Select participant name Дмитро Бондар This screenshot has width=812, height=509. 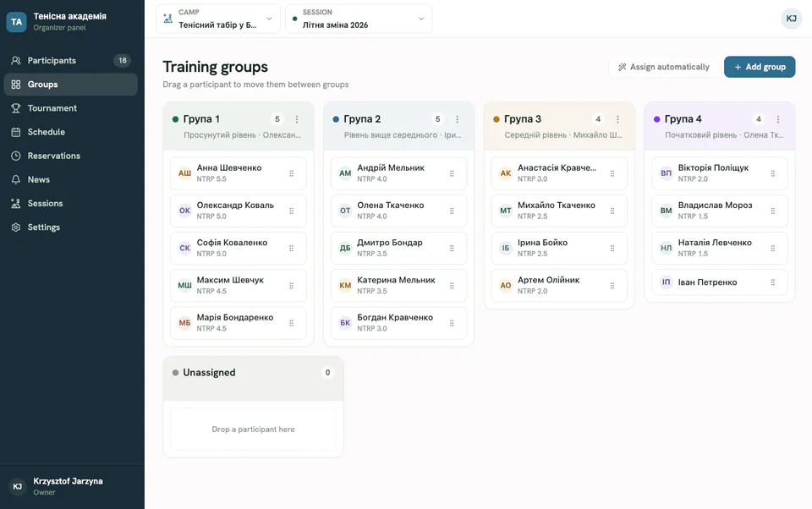click(390, 243)
